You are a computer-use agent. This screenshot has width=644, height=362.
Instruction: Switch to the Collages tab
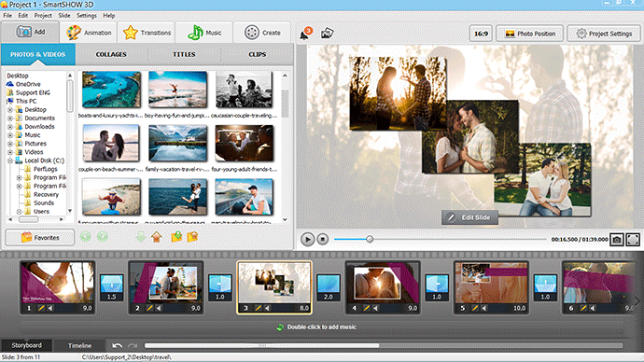pyautogui.click(x=111, y=54)
